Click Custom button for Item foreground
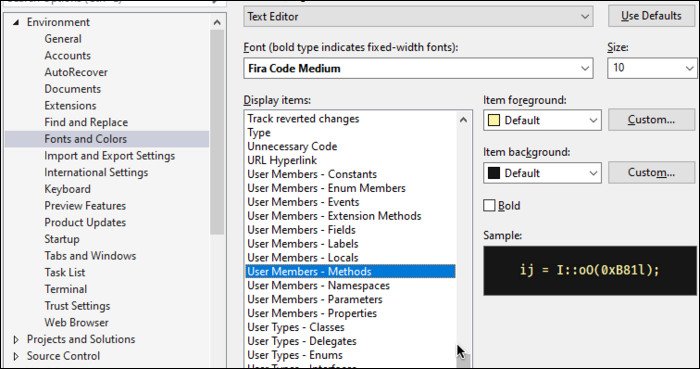This screenshot has height=369, width=700. pyautogui.click(x=651, y=120)
